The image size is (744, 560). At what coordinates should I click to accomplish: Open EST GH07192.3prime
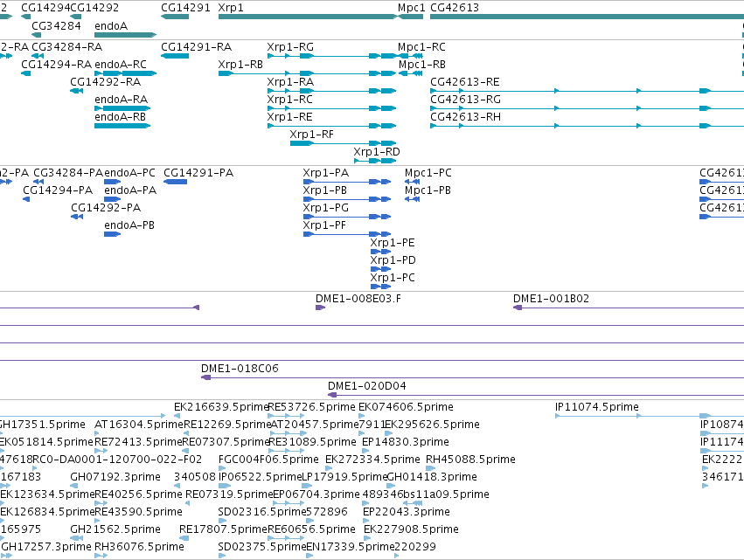[x=115, y=477]
